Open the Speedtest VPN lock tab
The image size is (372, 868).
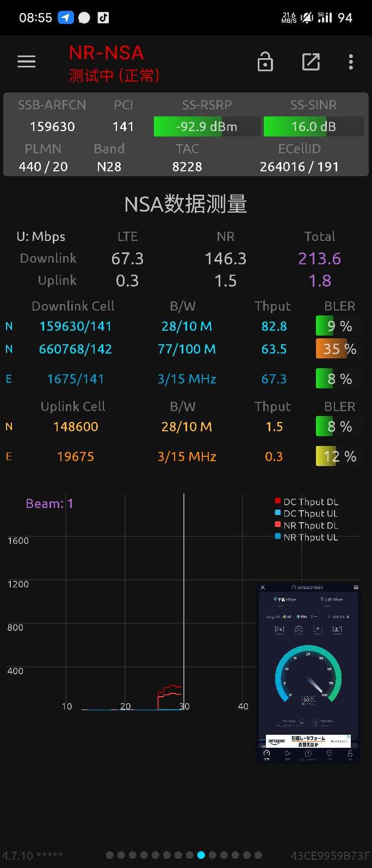pos(350,754)
